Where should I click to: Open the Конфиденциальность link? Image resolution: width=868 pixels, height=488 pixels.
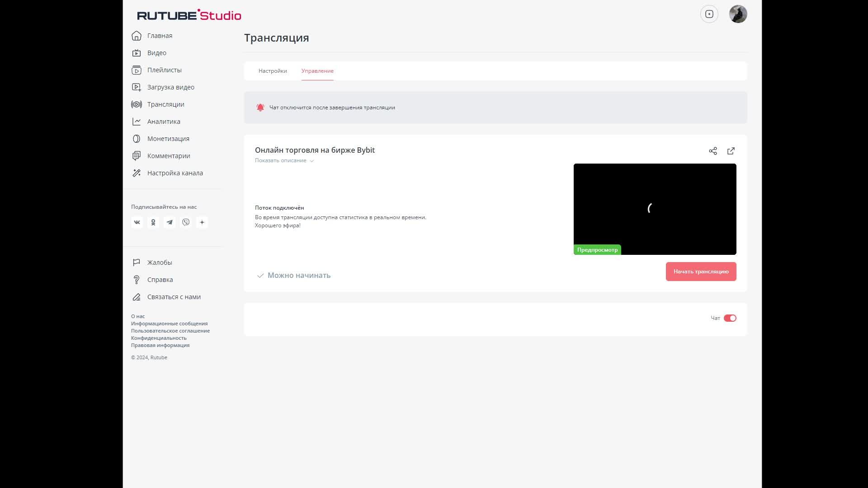point(159,338)
